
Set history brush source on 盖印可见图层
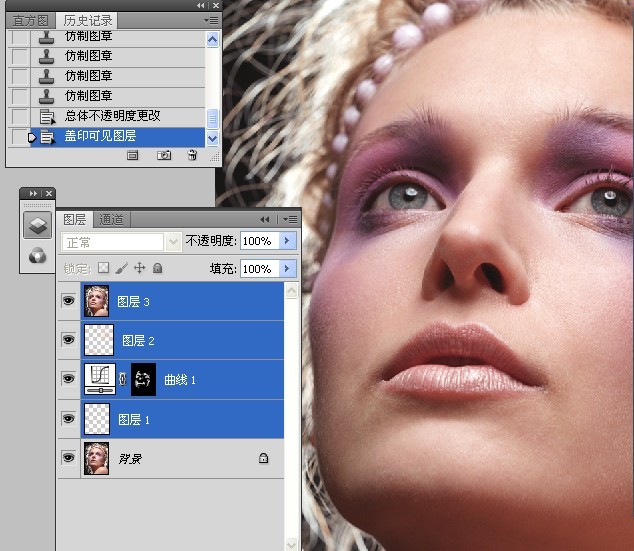pyautogui.click(x=19, y=137)
